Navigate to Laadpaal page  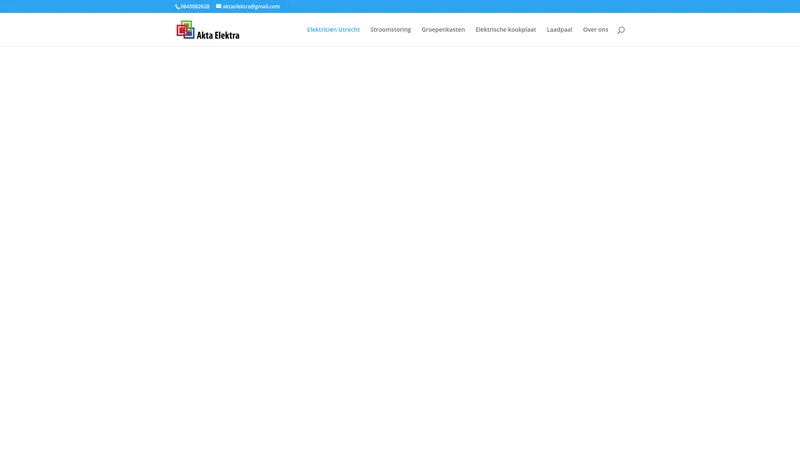[x=559, y=30]
